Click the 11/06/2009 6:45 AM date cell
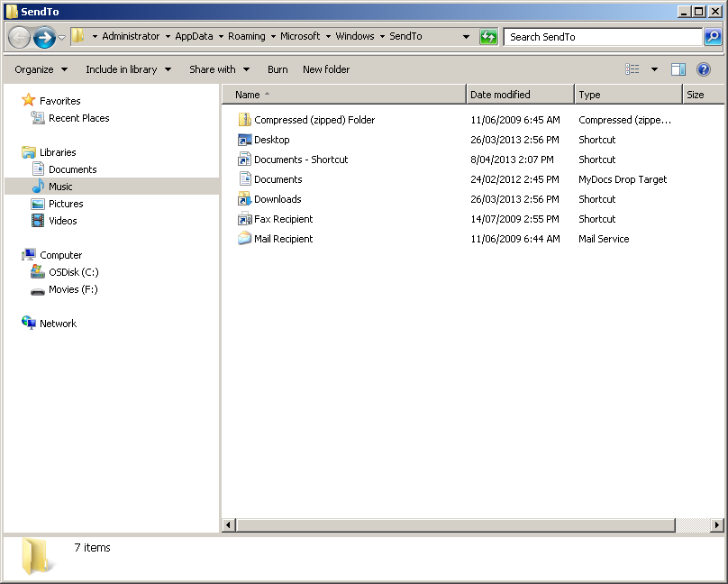The image size is (728, 584). 514,120
